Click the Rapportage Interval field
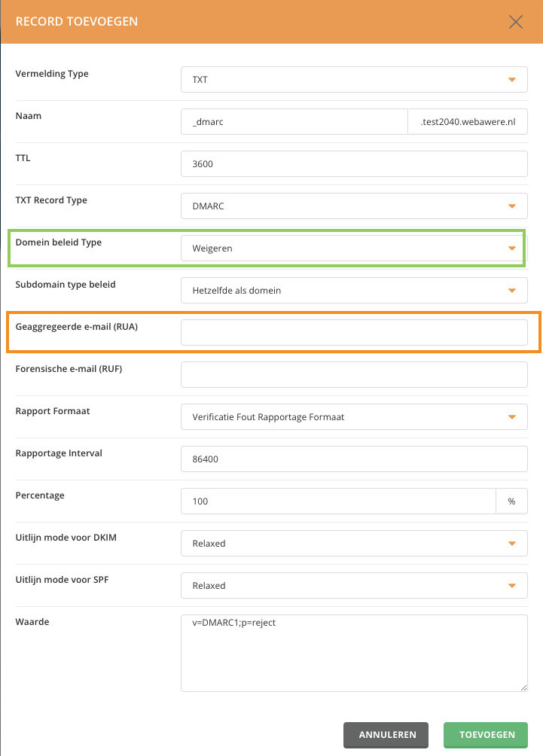The image size is (543, 756). (354, 459)
